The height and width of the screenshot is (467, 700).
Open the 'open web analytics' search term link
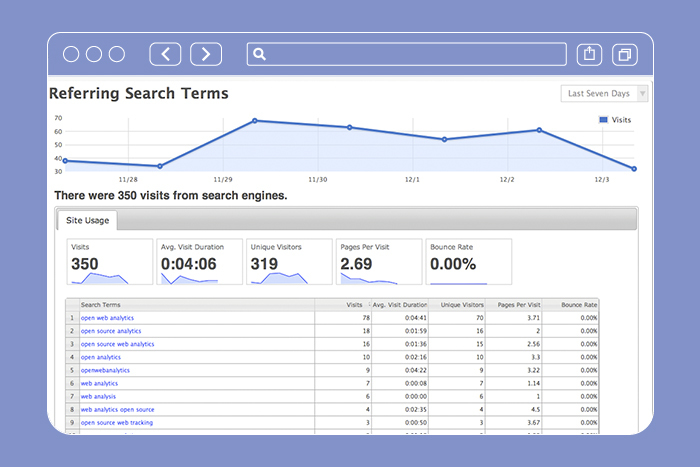point(107,318)
